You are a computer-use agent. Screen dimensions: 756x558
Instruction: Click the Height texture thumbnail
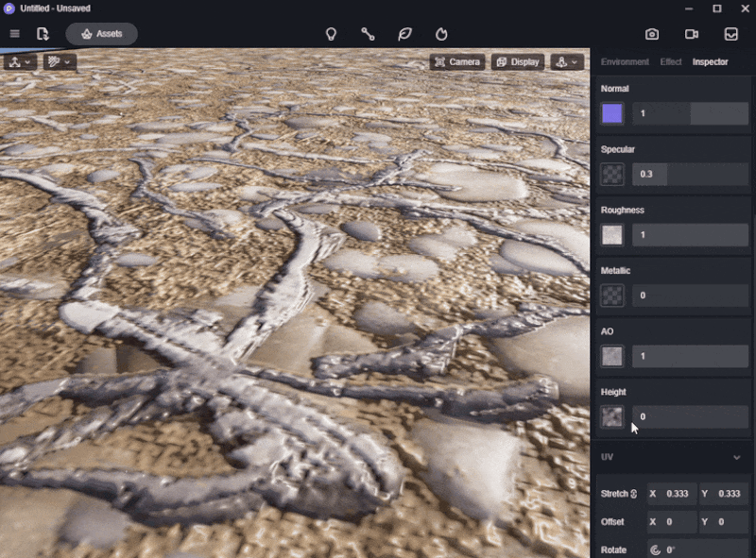point(612,416)
